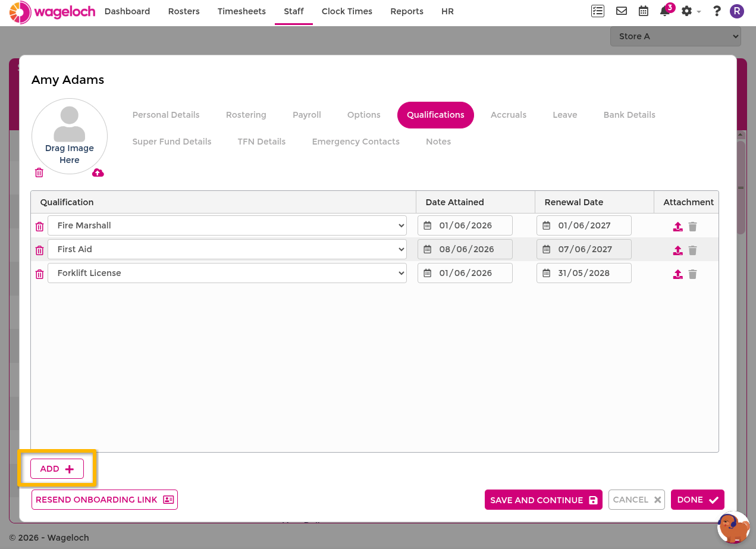The width and height of the screenshot is (756, 549).
Task: Go to Clock Times in top menu
Action: click(347, 11)
